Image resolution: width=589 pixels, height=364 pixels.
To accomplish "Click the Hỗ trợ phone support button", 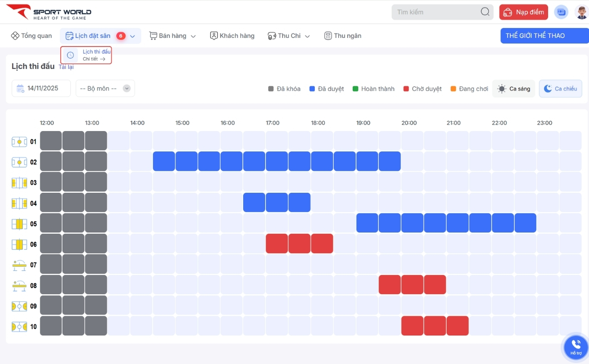I will click(576, 347).
